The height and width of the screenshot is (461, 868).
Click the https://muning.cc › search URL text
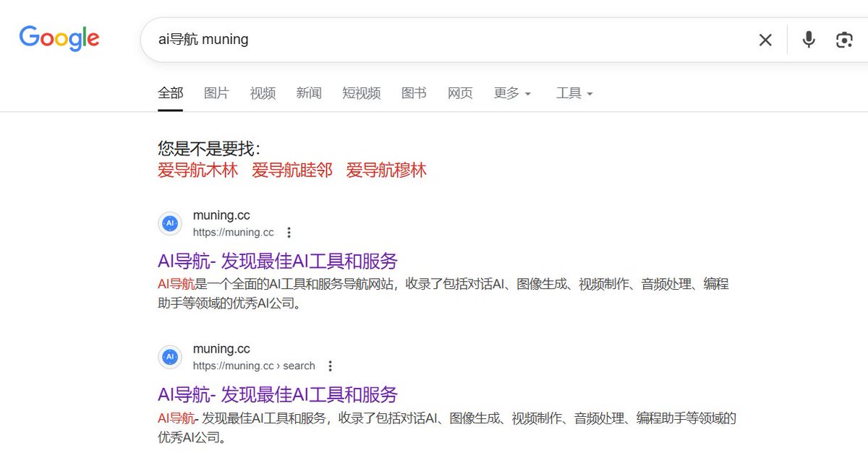(254, 366)
